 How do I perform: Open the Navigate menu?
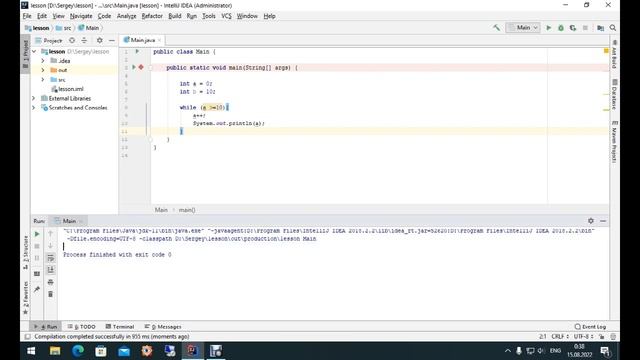(81, 16)
